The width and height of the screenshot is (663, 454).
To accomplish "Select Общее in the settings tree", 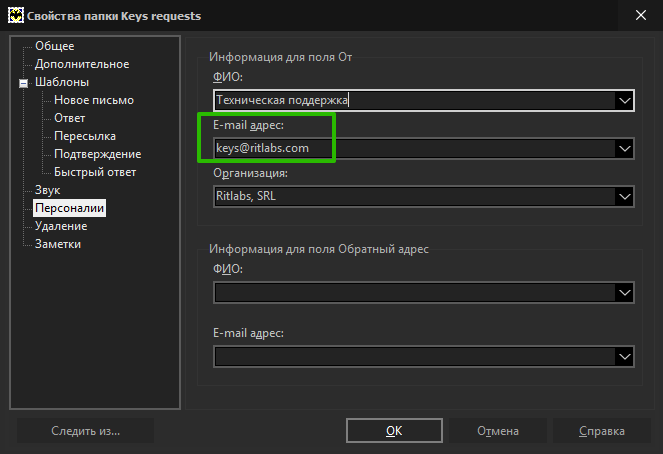I will click(55, 46).
